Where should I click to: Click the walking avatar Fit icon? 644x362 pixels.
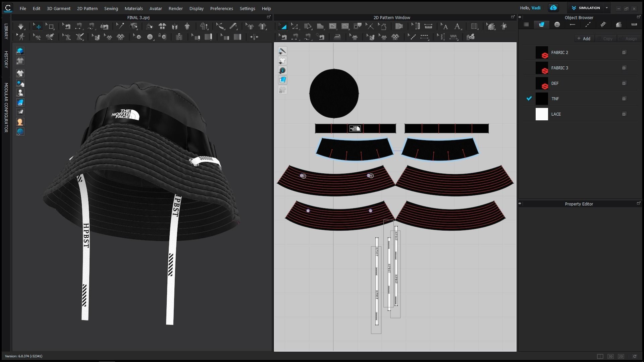tap(21, 37)
